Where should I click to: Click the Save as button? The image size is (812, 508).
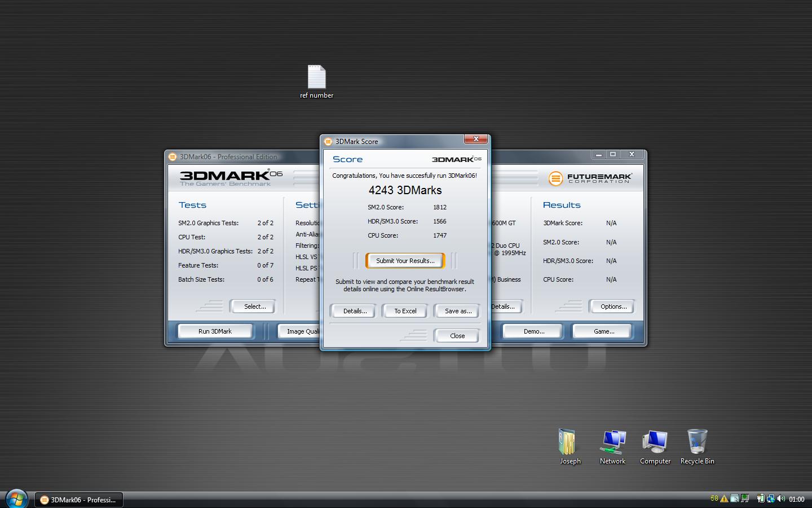(x=458, y=311)
